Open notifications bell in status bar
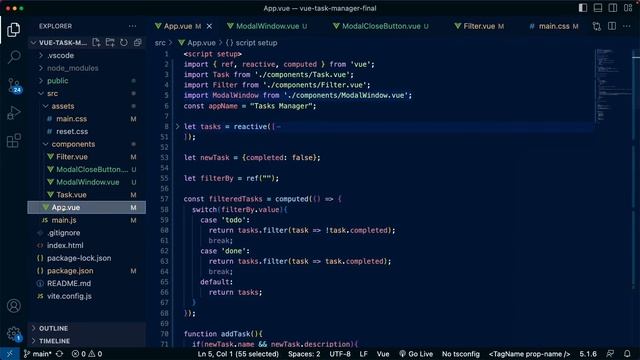The width and height of the screenshot is (640, 360). (627, 354)
